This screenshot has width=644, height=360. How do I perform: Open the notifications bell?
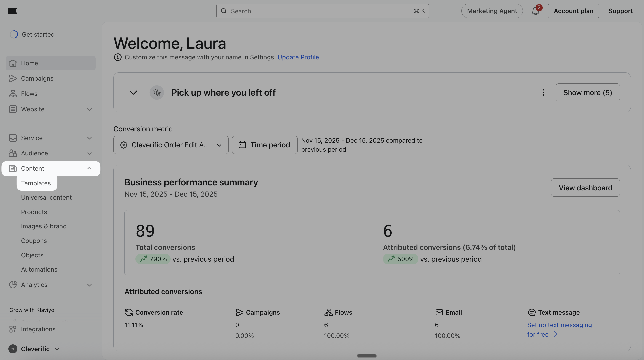[535, 11]
